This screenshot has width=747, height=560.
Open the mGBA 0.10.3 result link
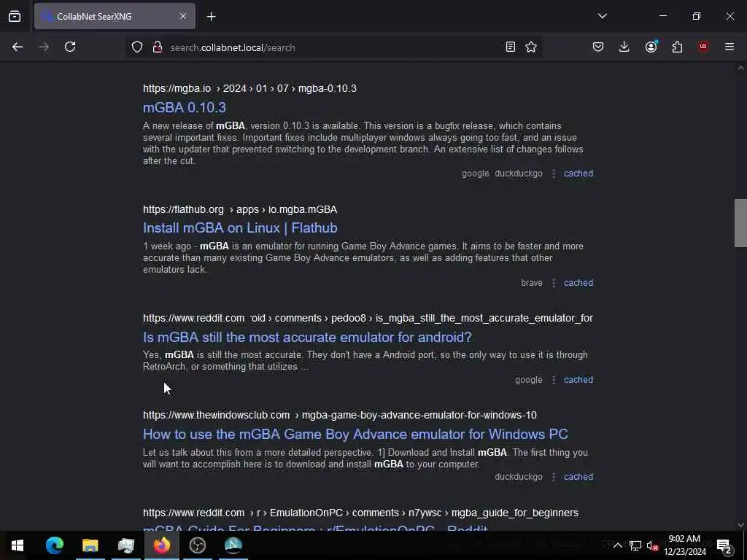185,108
